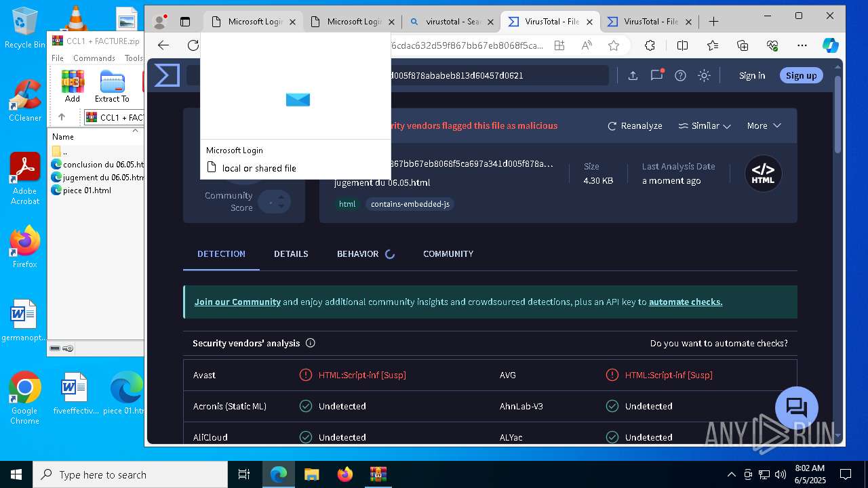Open Commands menu in WinRAR
868x488 pixels.
pos(94,58)
